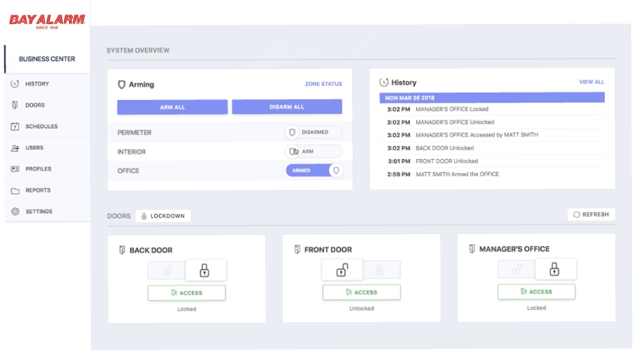Click the Bay Alarm logo
The width and height of the screenshot is (644, 363).
point(47,21)
